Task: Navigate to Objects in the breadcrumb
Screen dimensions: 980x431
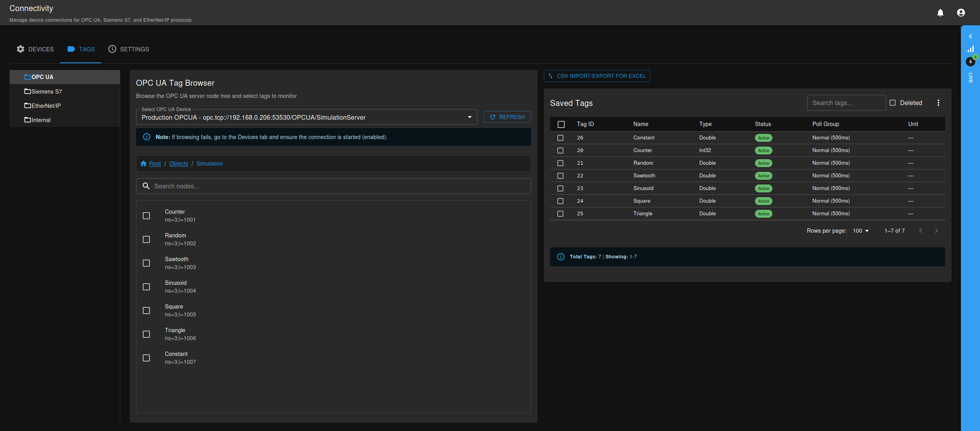Action: click(x=178, y=163)
